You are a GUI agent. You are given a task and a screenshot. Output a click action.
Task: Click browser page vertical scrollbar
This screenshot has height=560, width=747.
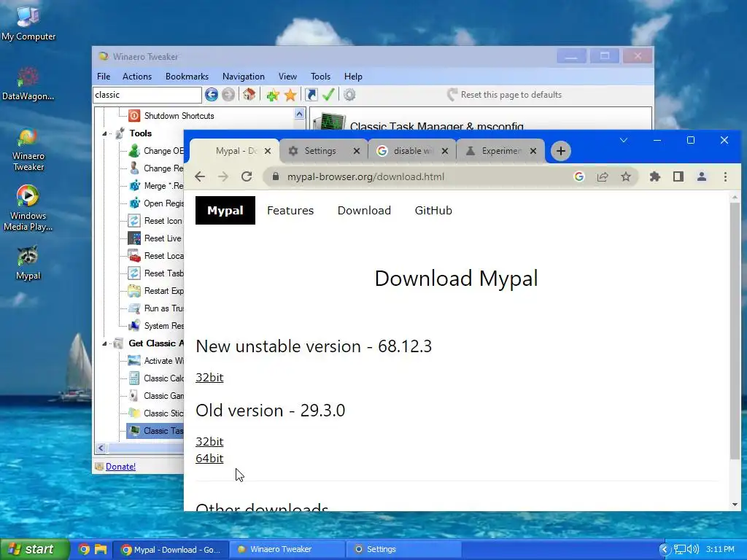click(x=735, y=331)
